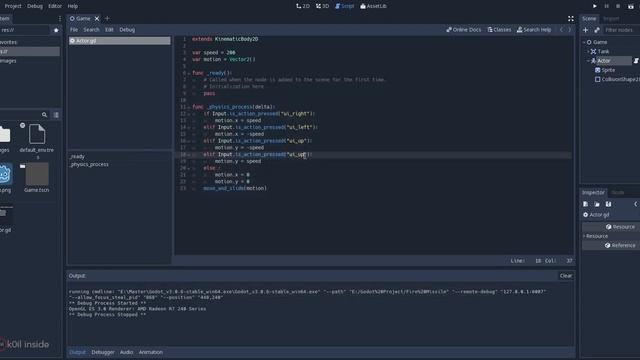Open the script attached to Actor node
Screen dimensions: 640x360
(x=636, y=61)
